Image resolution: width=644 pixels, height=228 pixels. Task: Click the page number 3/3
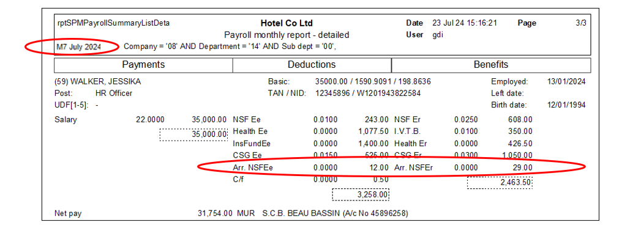(581, 23)
